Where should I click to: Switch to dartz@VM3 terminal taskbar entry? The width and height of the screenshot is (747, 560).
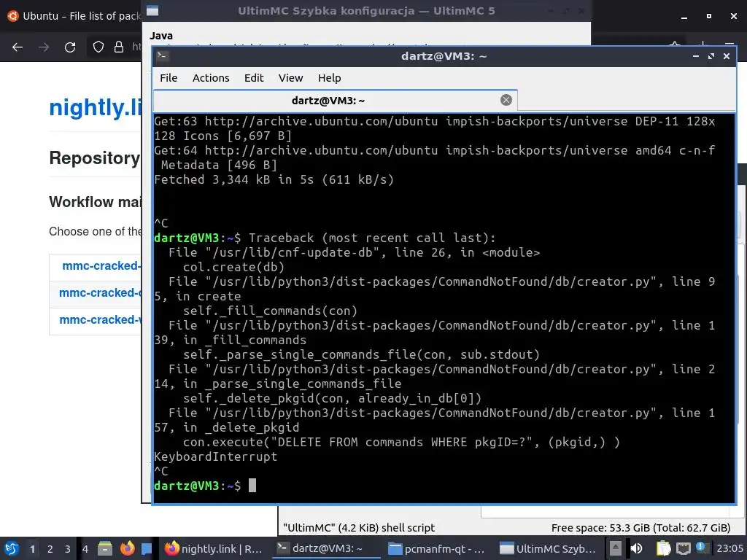tap(326, 548)
